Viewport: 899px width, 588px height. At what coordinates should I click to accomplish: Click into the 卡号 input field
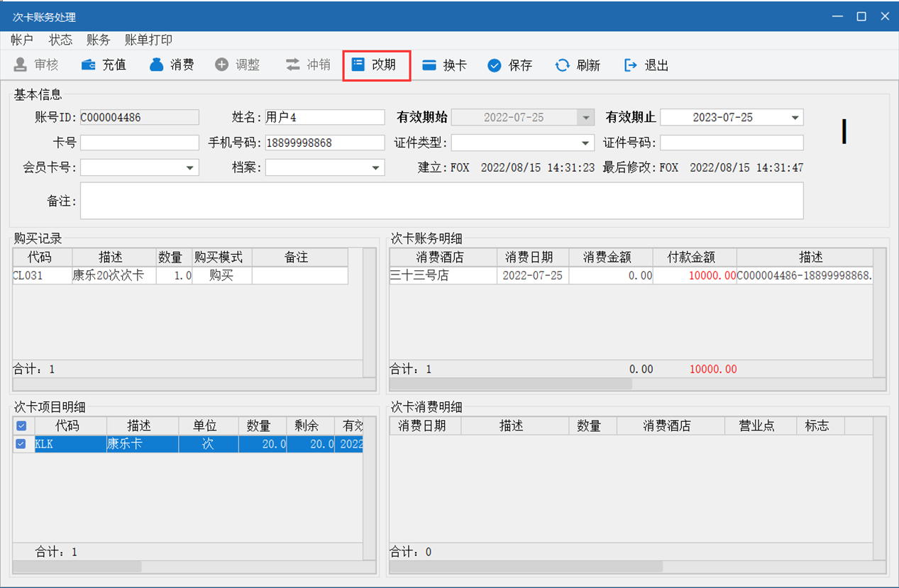[140, 143]
